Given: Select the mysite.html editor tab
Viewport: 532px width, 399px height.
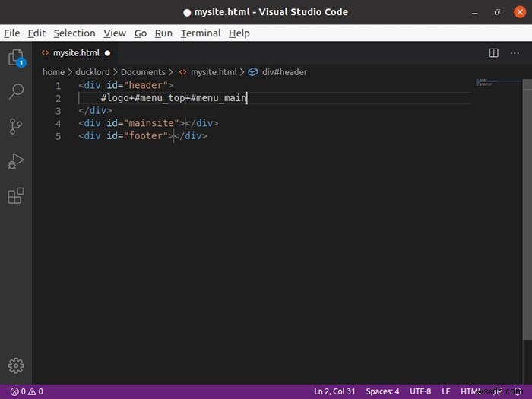Looking at the screenshot, I should pos(75,53).
